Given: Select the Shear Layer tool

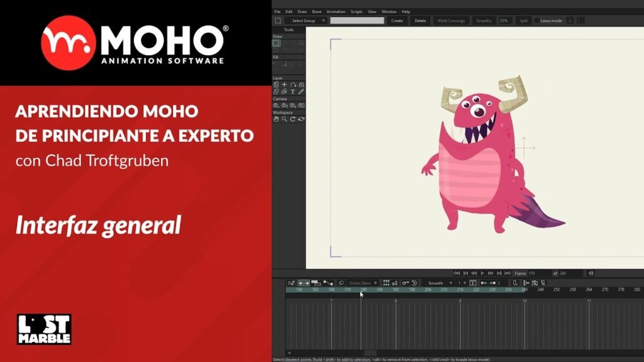Looking at the screenshot, I should point(276,92).
